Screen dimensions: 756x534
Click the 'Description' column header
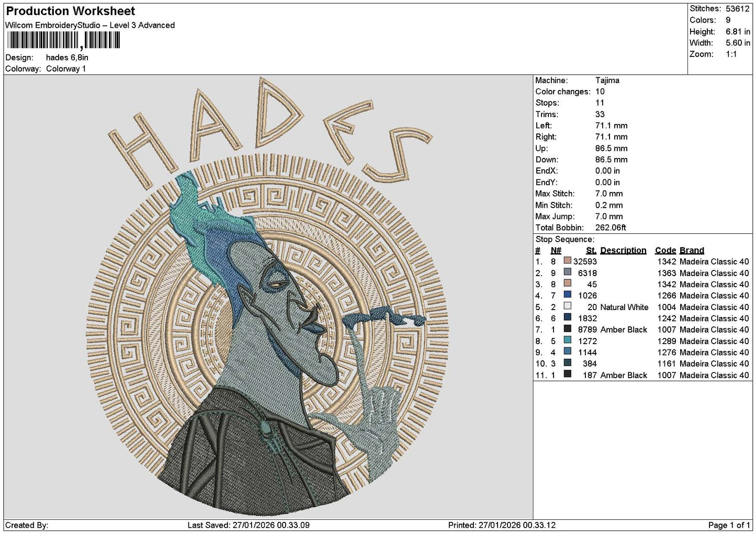tap(623, 251)
